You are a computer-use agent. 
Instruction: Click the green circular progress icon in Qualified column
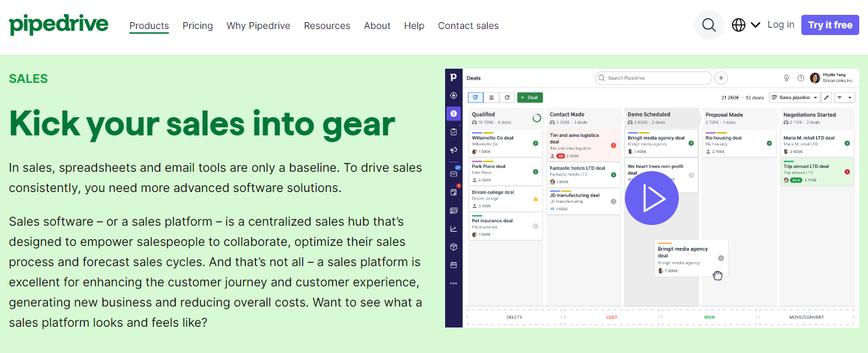pyautogui.click(x=537, y=118)
